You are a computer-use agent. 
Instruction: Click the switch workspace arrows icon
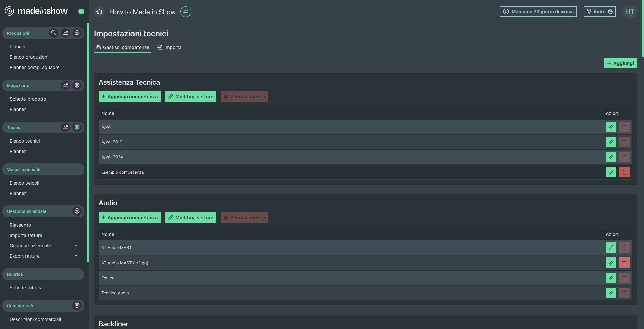[x=186, y=12]
